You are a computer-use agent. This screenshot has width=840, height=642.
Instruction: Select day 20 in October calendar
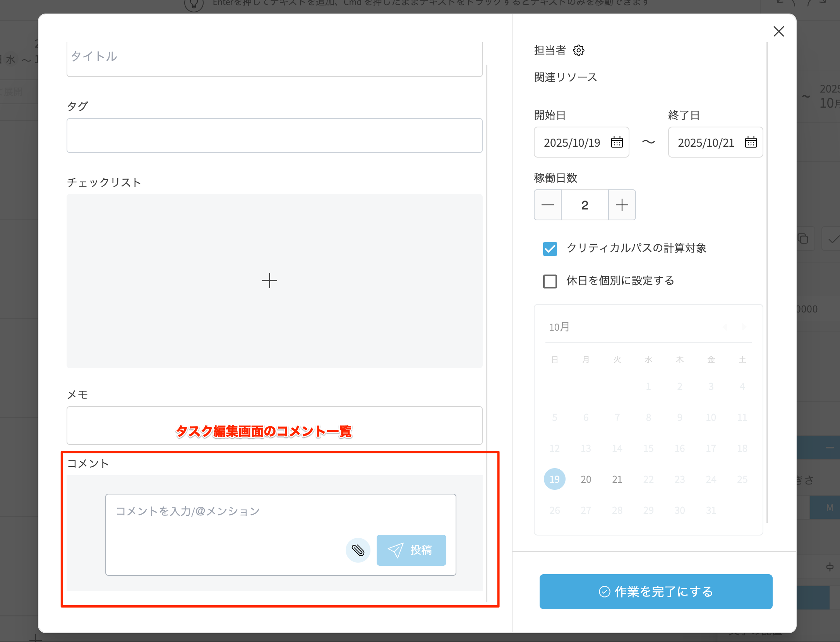(x=586, y=479)
